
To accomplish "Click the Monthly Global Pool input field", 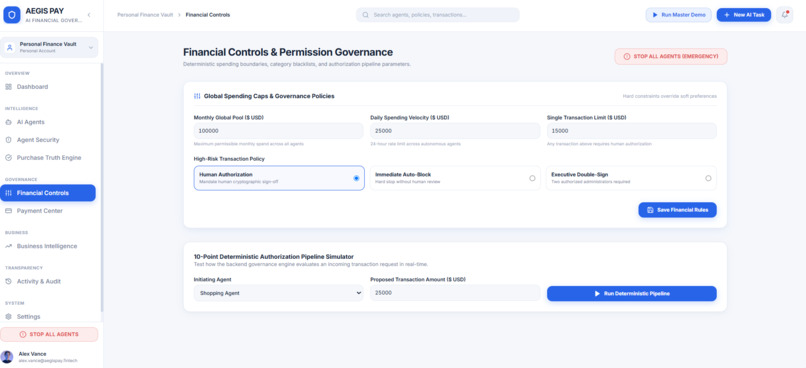I will (279, 131).
